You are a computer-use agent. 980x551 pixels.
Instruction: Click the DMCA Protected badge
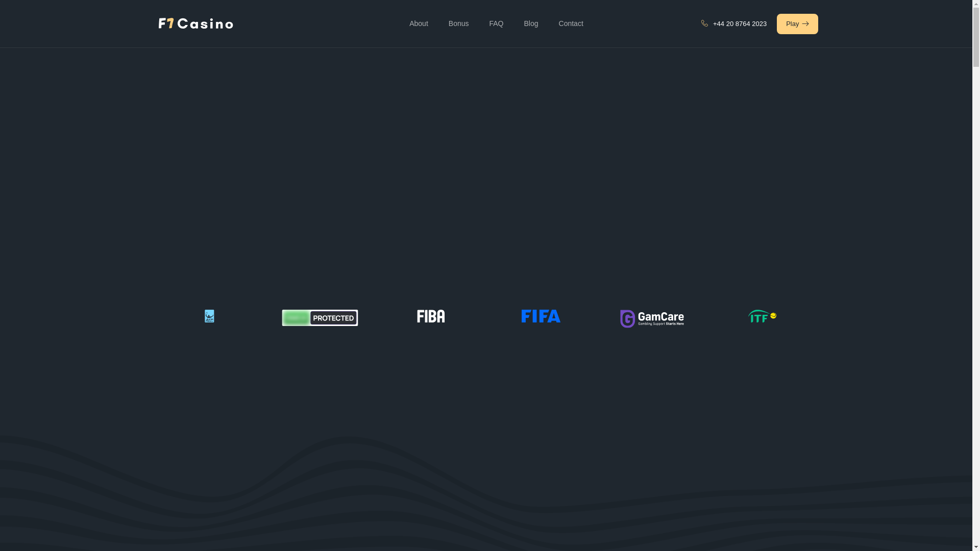pos(320,318)
